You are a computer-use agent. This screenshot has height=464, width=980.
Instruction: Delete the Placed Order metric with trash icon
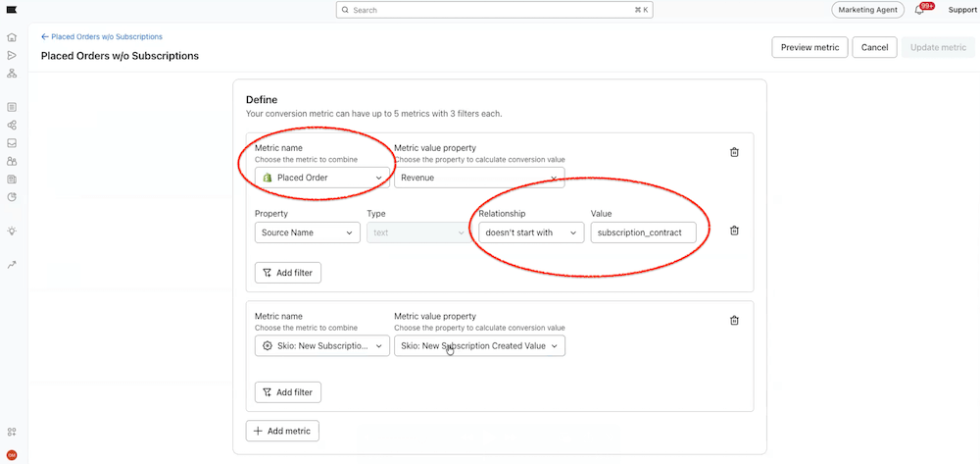pos(735,152)
